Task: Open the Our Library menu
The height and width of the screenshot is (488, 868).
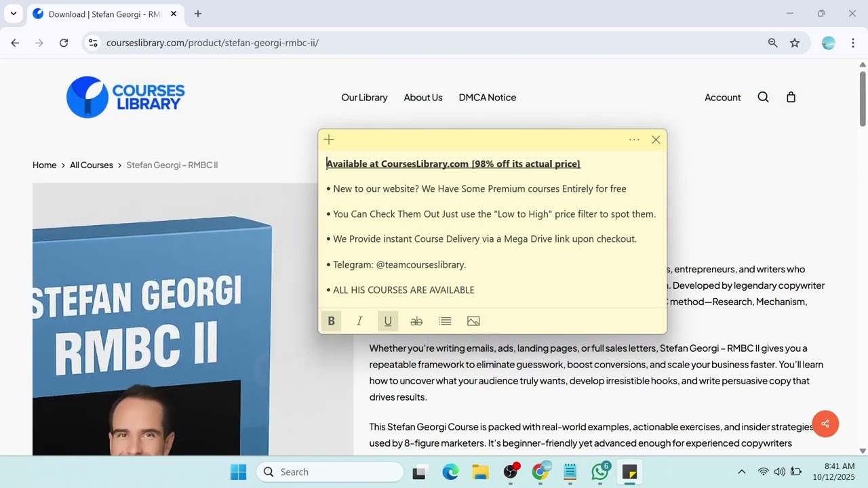Action: (364, 98)
